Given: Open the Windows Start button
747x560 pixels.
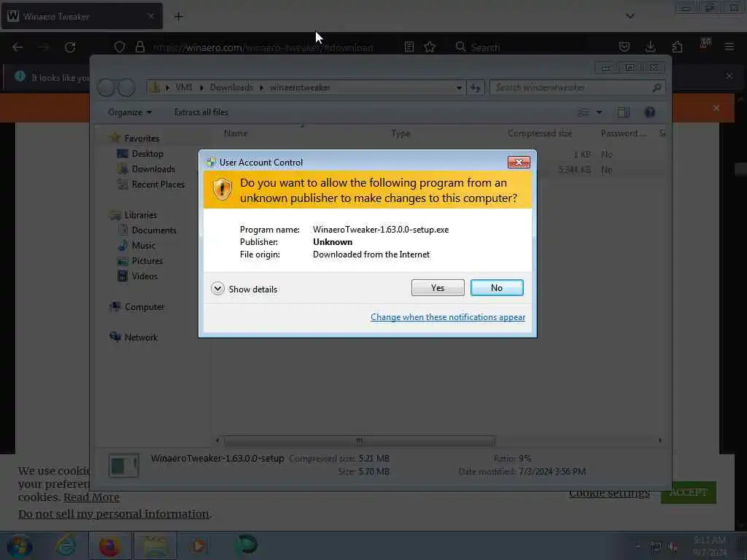Looking at the screenshot, I should [20, 545].
